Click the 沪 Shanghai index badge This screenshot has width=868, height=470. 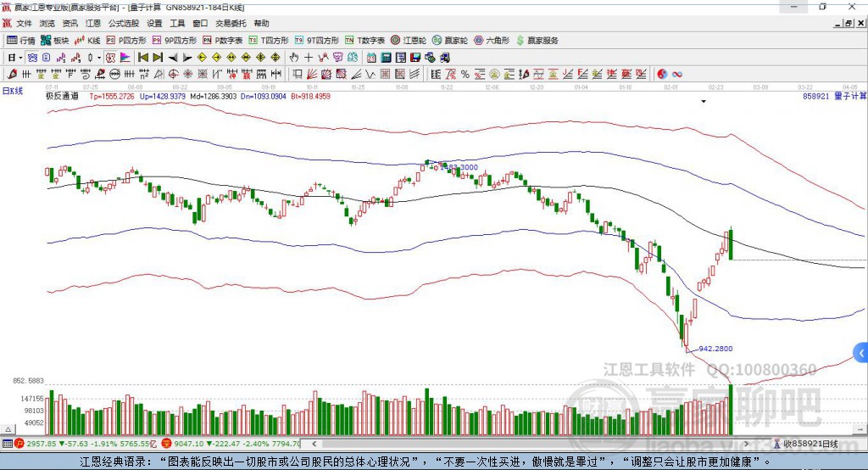point(20,444)
